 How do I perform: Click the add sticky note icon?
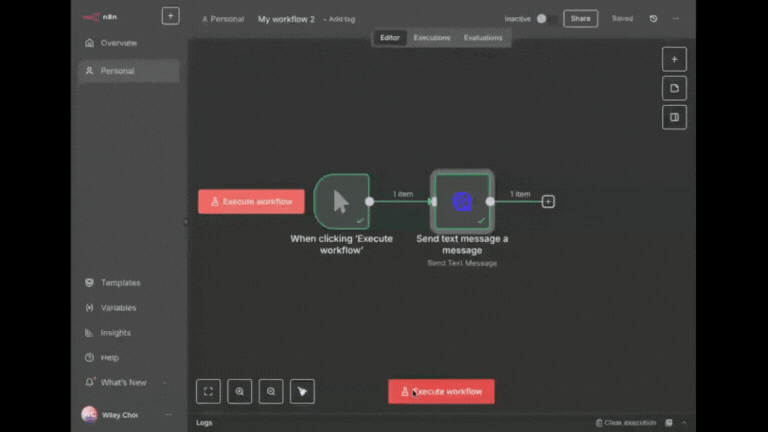(674, 88)
